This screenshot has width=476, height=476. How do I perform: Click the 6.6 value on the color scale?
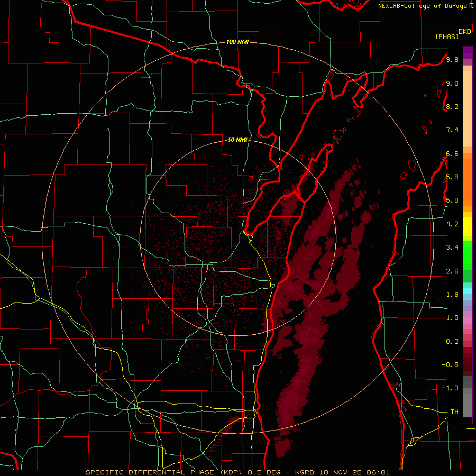pyautogui.click(x=452, y=153)
